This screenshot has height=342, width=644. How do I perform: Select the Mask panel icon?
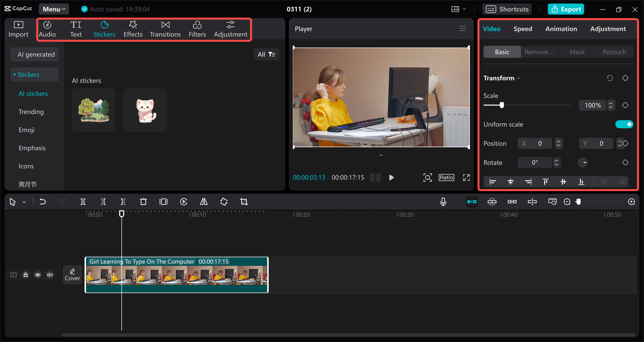[x=577, y=51]
